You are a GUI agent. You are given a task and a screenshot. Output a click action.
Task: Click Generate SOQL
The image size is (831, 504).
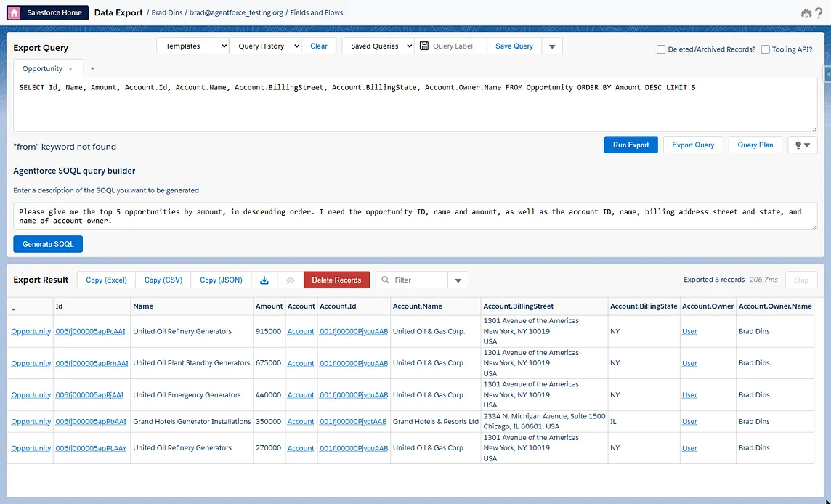coord(48,244)
